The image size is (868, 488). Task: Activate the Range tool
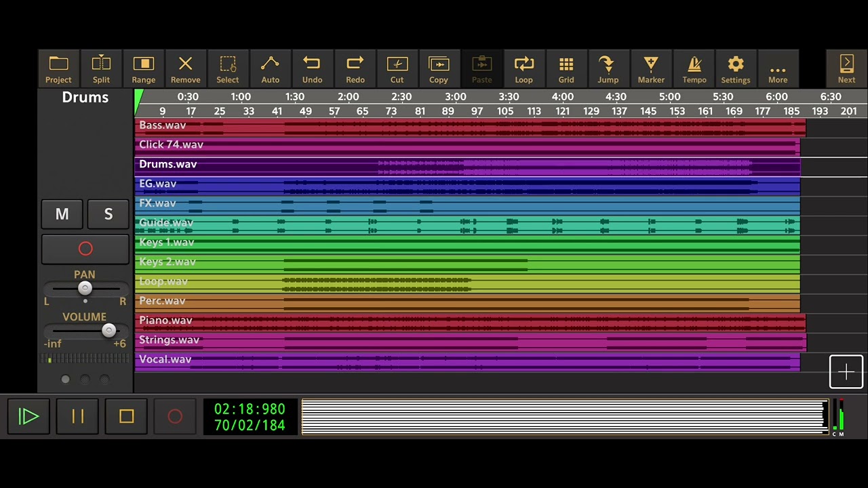click(x=143, y=69)
